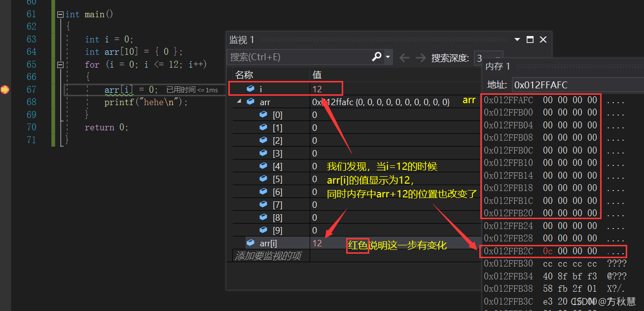This screenshot has height=311, width=644.
Task: Close the 监视 1 watch window
Action: pyautogui.click(x=542, y=39)
